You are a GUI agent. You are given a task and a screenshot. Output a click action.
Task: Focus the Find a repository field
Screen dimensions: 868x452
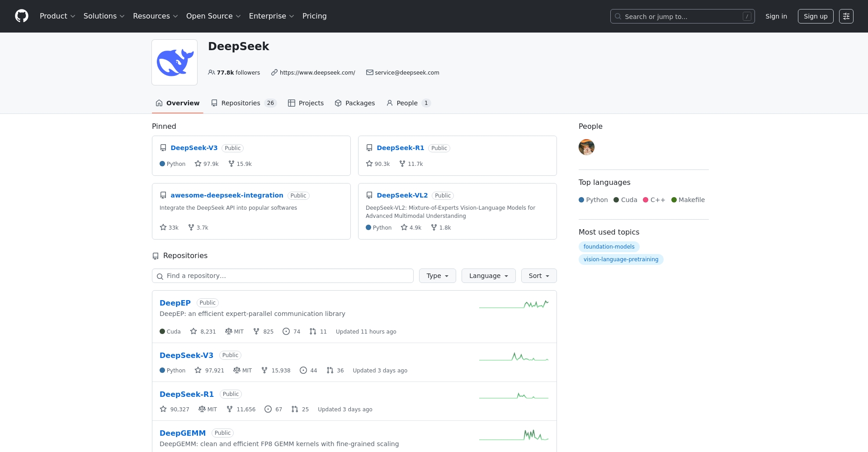tap(283, 276)
